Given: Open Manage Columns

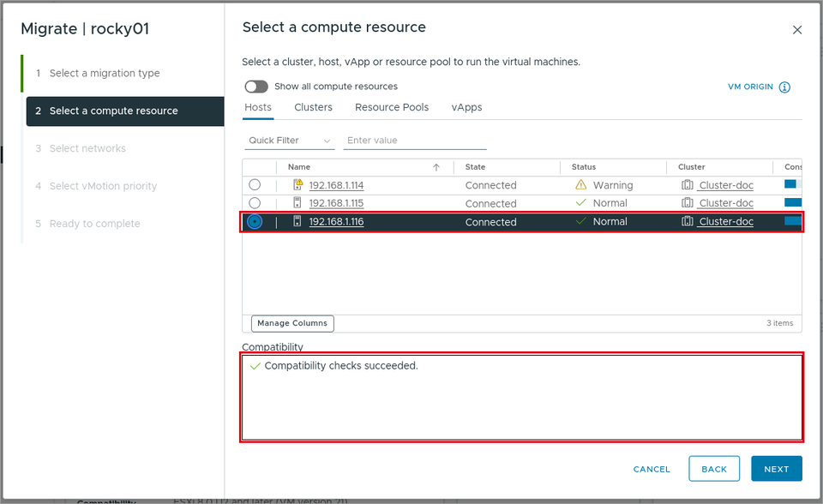Looking at the screenshot, I should coord(292,323).
